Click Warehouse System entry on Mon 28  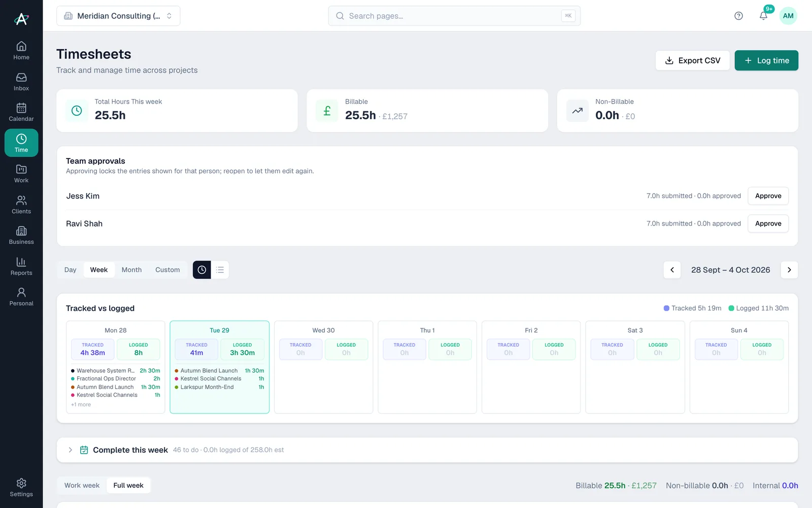pos(116,371)
